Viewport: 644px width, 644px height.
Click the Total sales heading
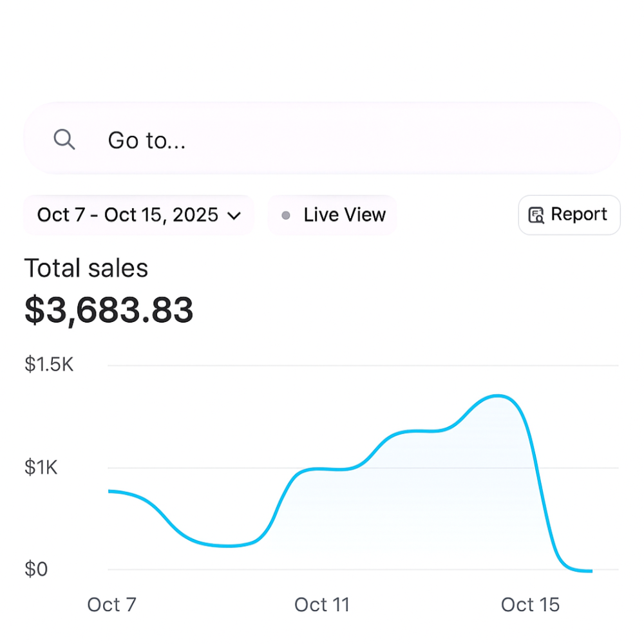[86, 269]
